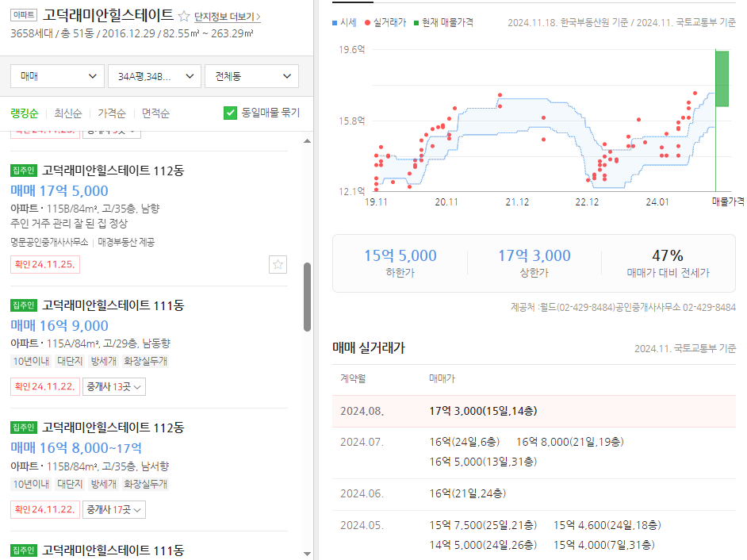Viewport: 747px width, 560px height.
Task: Click the listing panel scrollbar thumb
Action: [x=307, y=297]
